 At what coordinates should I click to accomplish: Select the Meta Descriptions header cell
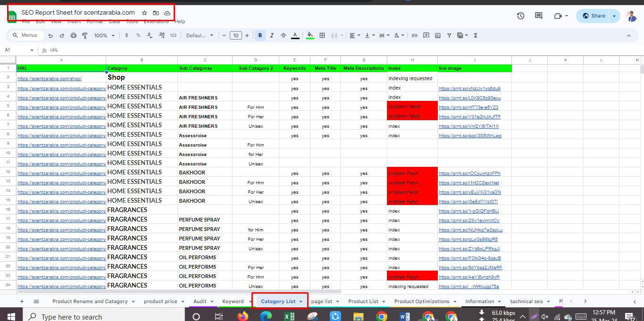(x=364, y=68)
